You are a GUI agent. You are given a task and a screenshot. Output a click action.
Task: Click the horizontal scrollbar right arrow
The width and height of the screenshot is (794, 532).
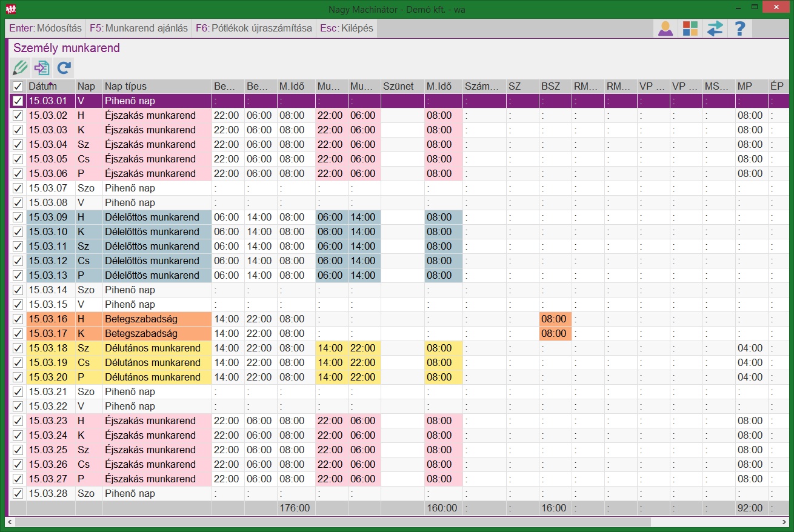pyautogui.click(x=784, y=522)
